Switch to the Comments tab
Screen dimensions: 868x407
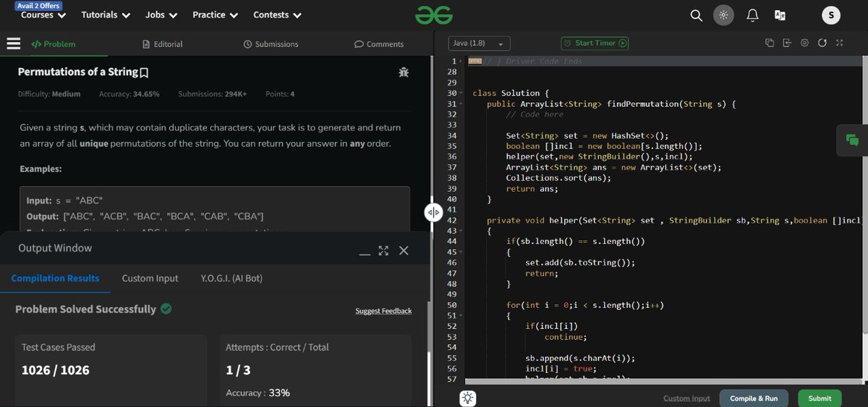point(379,44)
